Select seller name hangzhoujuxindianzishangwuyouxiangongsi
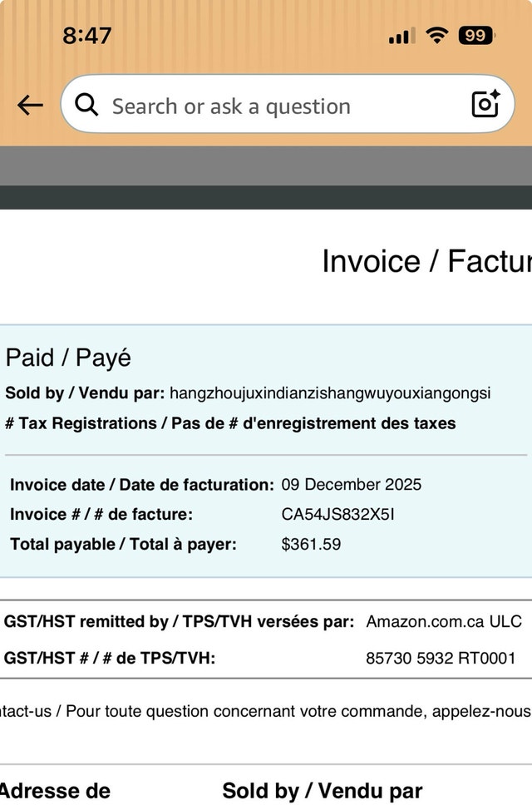 coord(330,393)
